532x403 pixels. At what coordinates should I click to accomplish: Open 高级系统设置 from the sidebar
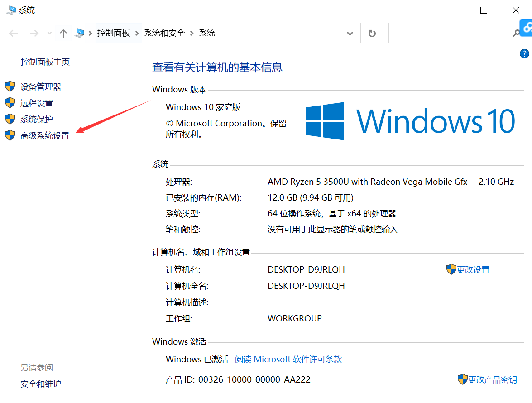(x=45, y=135)
